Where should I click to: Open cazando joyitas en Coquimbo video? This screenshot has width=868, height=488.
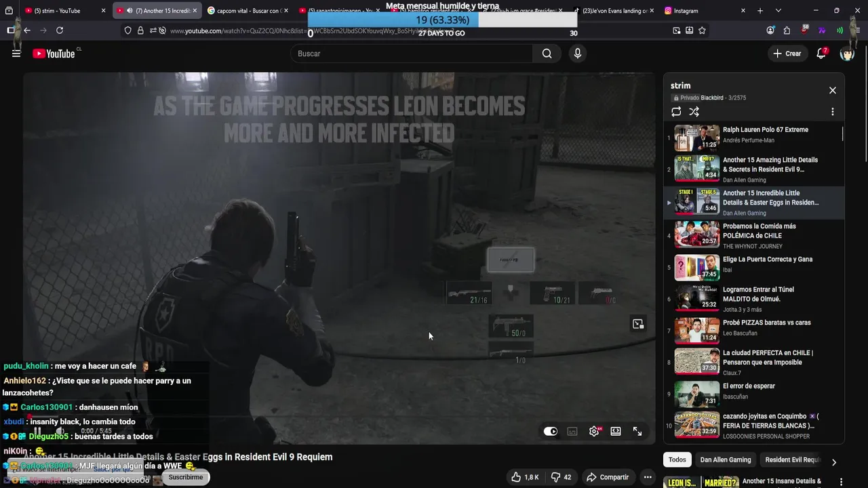[753, 426]
